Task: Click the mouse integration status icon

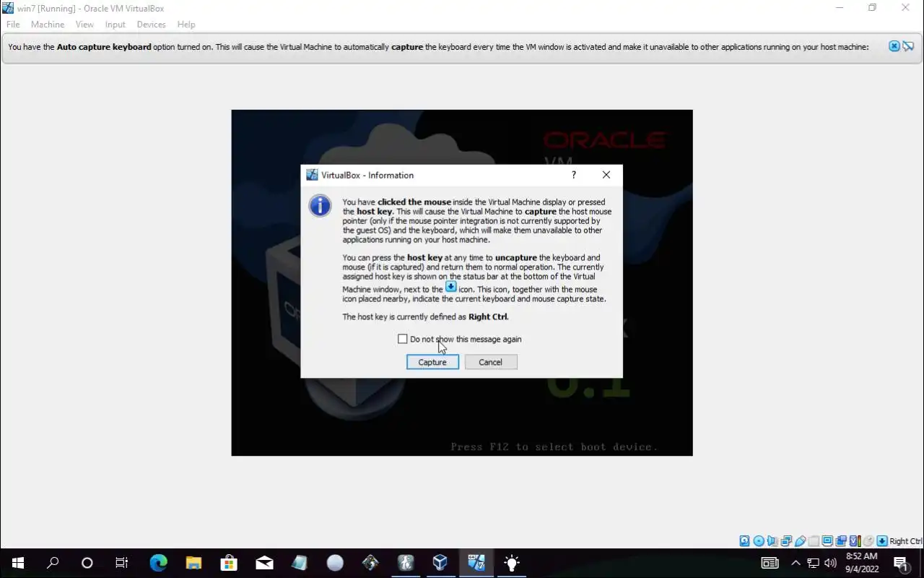Action: tap(868, 541)
